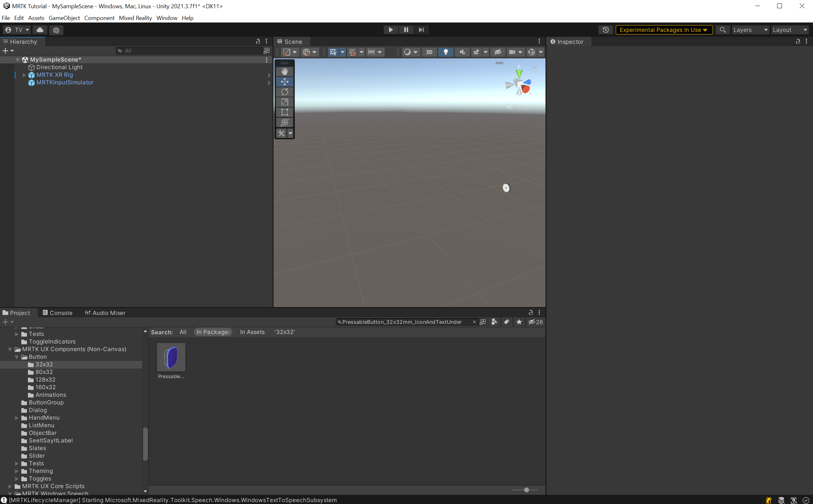The image size is (813, 504).
Task: Open the Undo History clock icon
Action: (605, 30)
